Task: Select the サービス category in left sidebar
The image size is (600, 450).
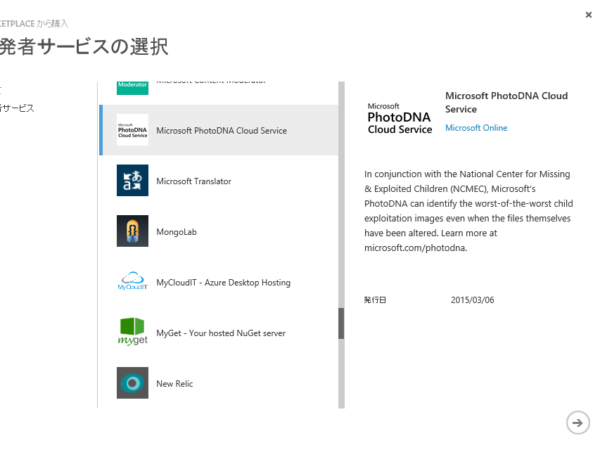Action: click(x=17, y=108)
